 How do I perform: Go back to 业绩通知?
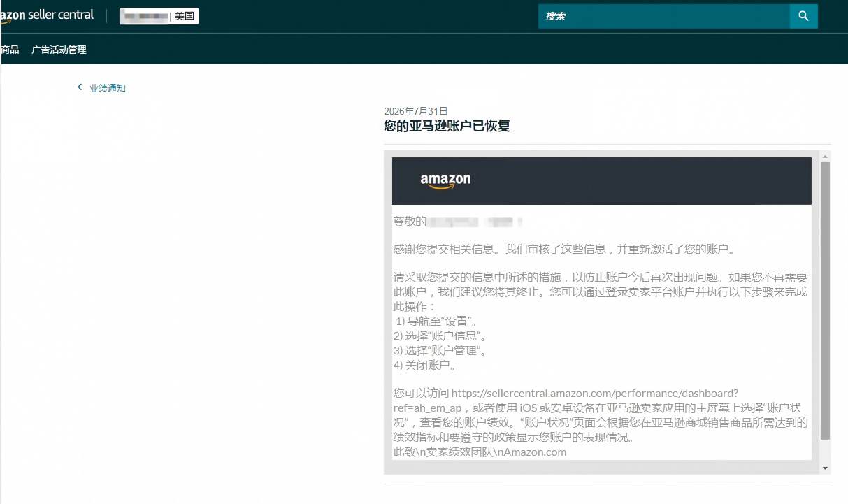108,88
